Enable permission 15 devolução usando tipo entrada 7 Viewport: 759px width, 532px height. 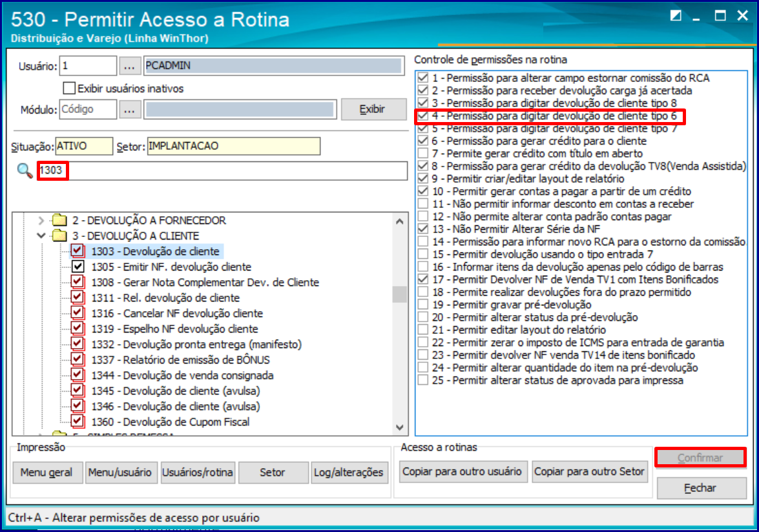(423, 254)
